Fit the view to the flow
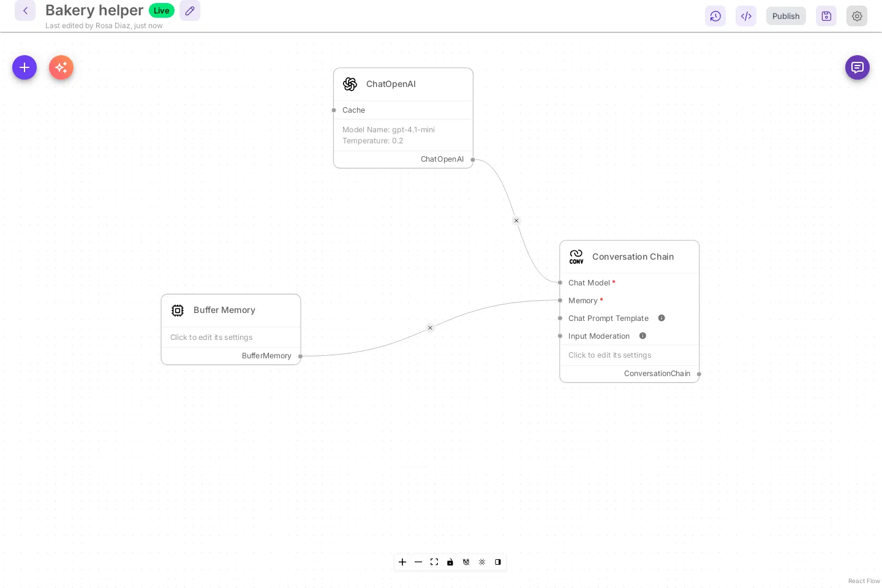Image resolution: width=882 pixels, height=588 pixels. 434,562
